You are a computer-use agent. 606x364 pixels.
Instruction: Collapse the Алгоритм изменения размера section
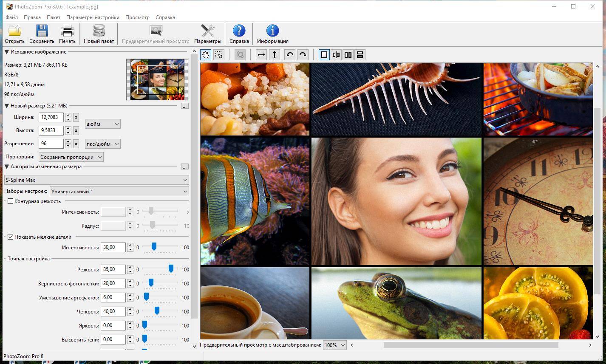tap(6, 166)
